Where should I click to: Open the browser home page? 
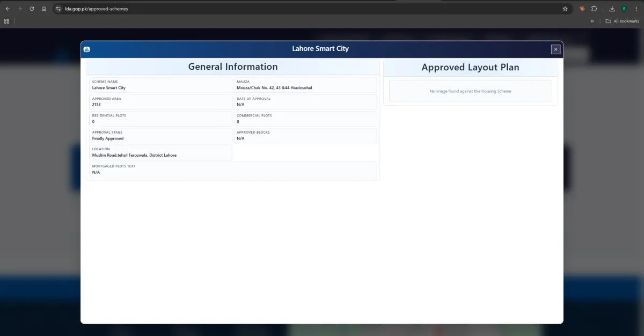[44, 9]
